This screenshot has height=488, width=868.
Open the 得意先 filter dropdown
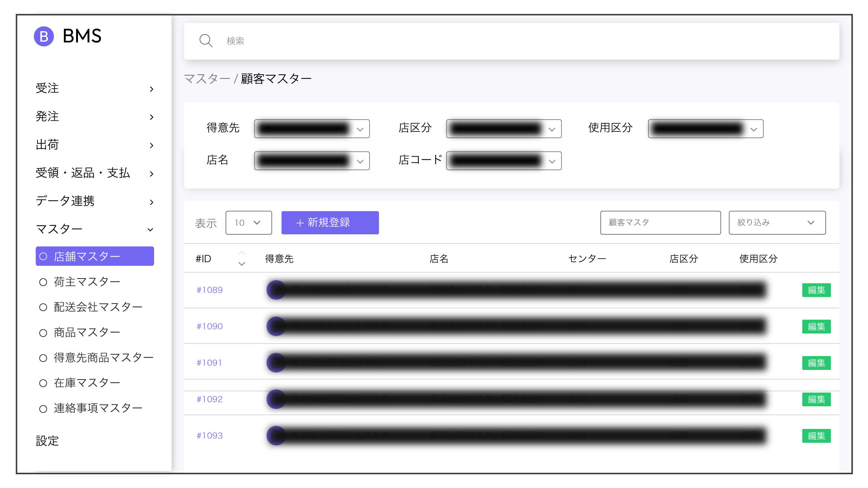pyautogui.click(x=311, y=129)
